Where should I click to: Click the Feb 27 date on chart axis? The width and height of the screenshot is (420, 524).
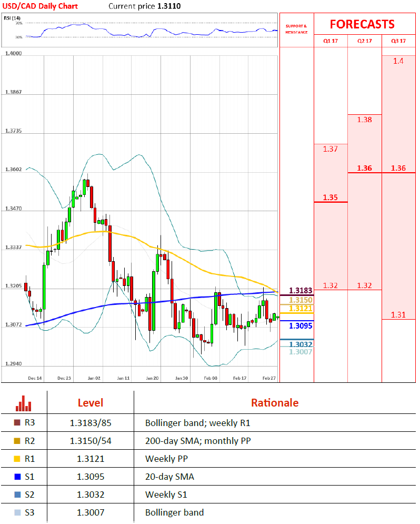pos(269,378)
